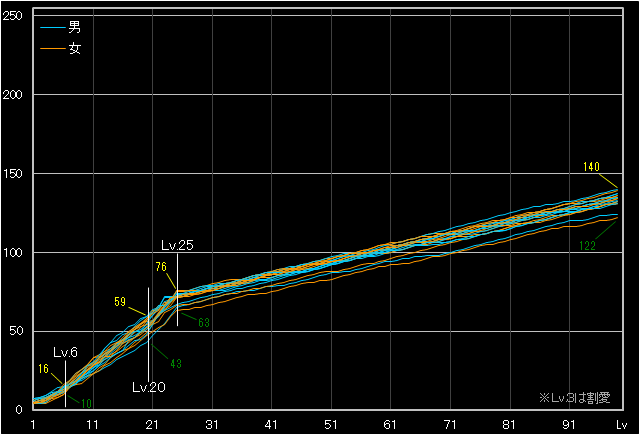Click the x-axis label 91
Image resolution: width=640 pixels, height=435 pixels.
tap(569, 425)
